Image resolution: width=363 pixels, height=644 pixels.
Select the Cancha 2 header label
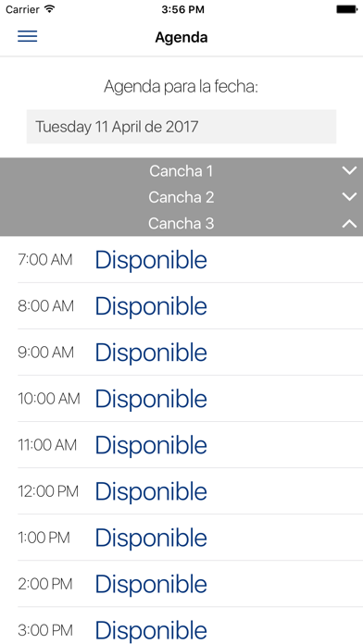coord(181,197)
